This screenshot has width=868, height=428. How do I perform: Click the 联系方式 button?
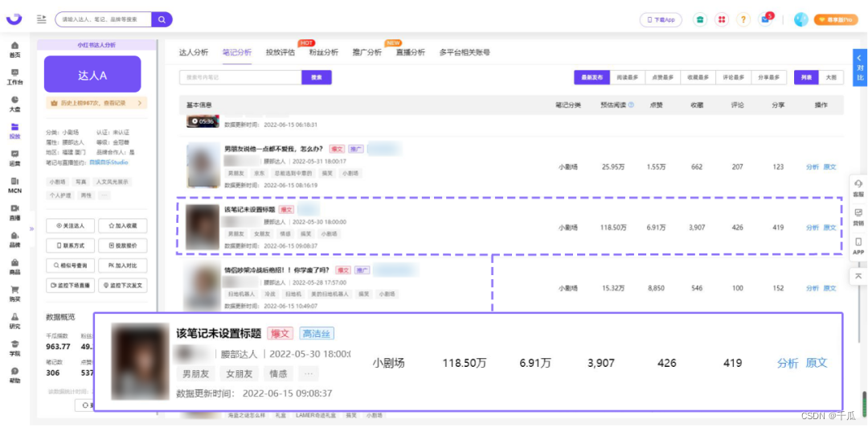[70, 245]
